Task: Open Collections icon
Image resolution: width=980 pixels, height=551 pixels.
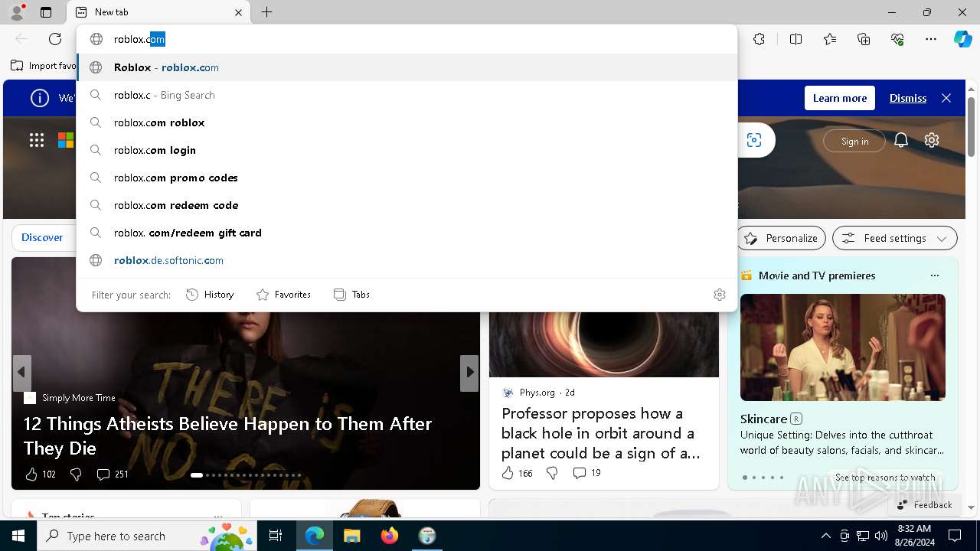Action: tap(864, 39)
